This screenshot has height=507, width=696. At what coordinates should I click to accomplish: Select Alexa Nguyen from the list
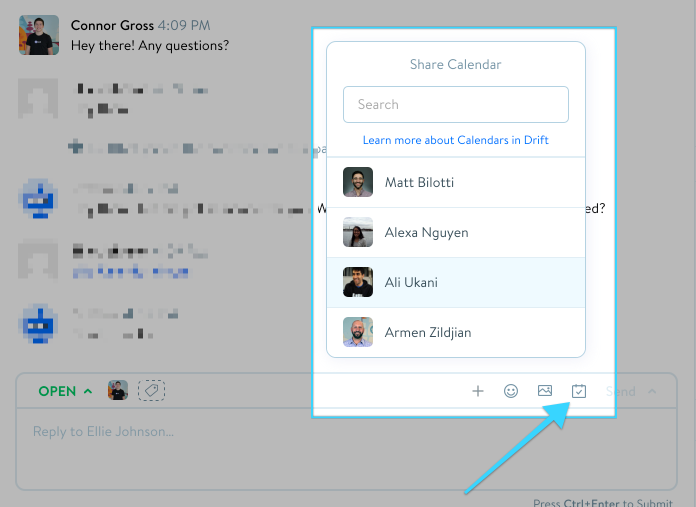click(456, 233)
